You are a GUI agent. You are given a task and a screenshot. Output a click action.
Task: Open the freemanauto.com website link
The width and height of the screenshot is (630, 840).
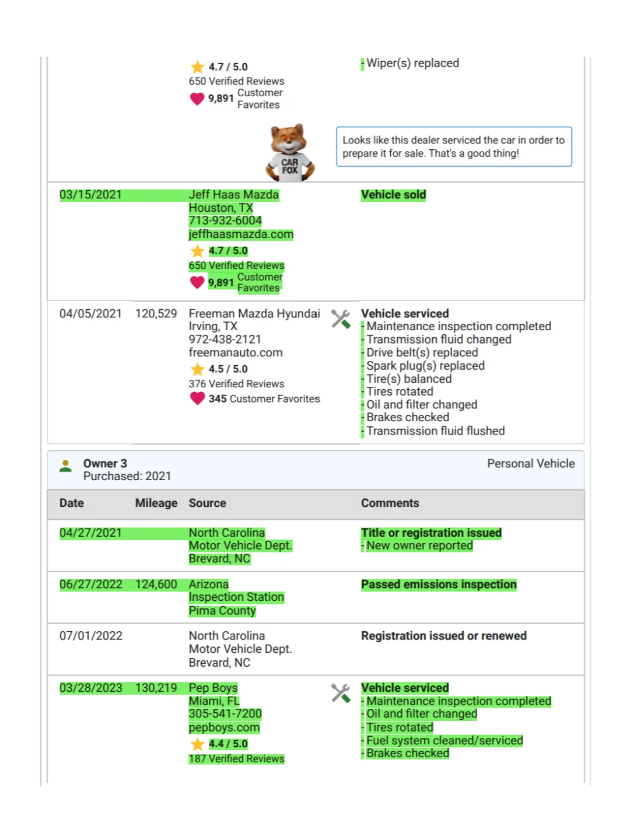[x=236, y=353]
